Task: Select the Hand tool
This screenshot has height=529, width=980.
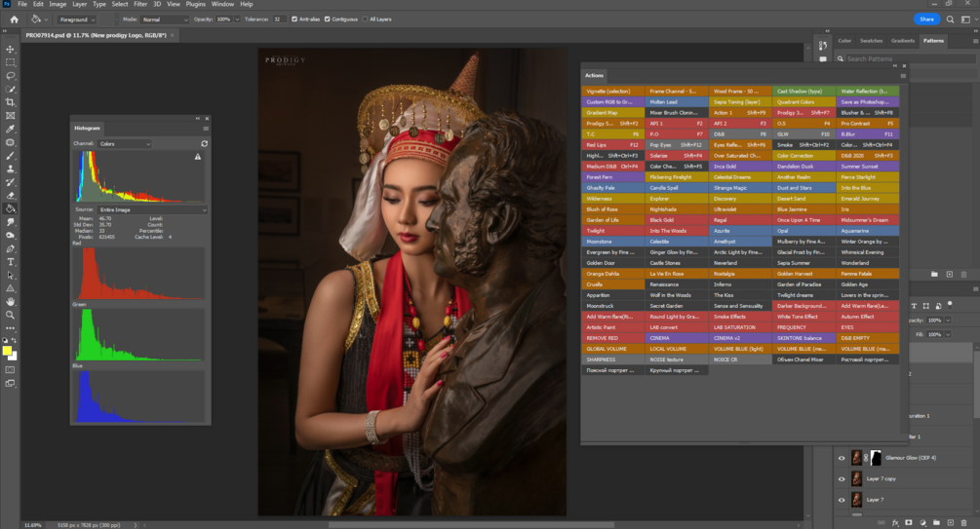Action: (x=11, y=302)
